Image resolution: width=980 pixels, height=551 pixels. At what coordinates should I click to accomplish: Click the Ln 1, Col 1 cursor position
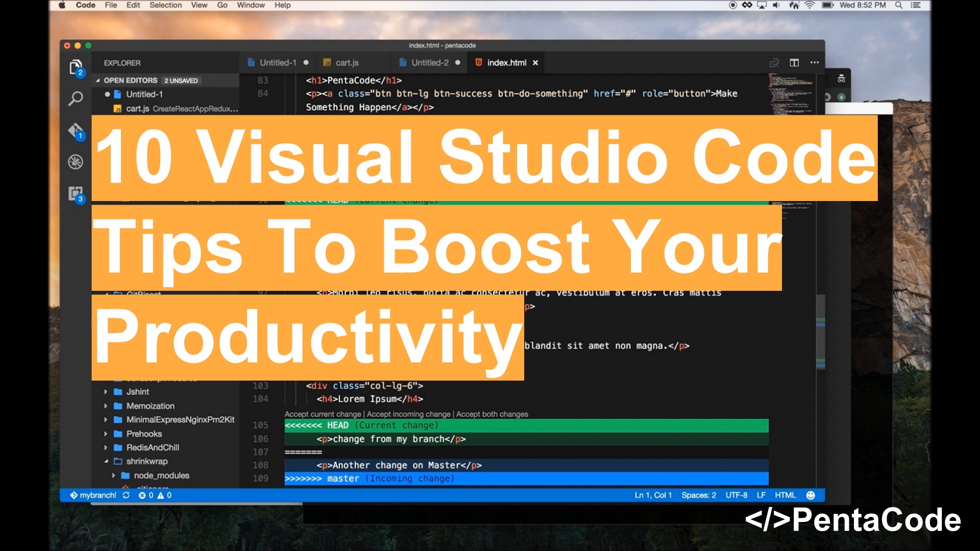coord(653,495)
